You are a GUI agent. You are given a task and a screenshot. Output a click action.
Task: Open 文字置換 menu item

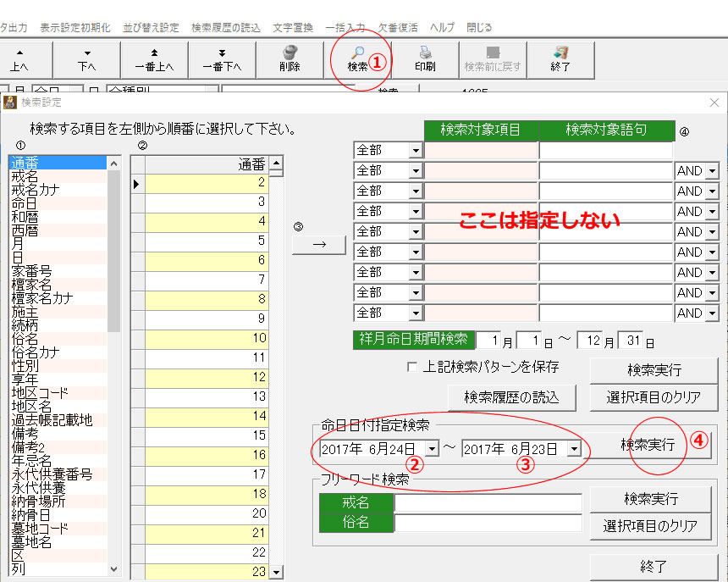point(293,27)
